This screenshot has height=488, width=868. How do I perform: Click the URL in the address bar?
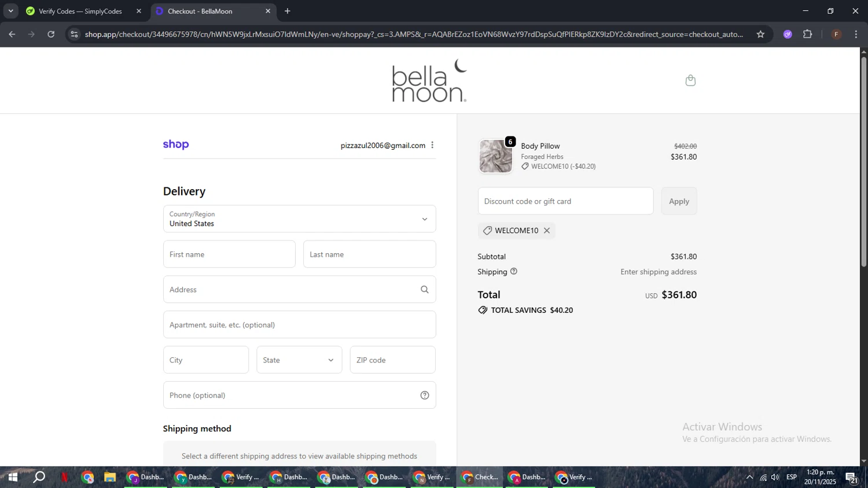coord(414,34)
